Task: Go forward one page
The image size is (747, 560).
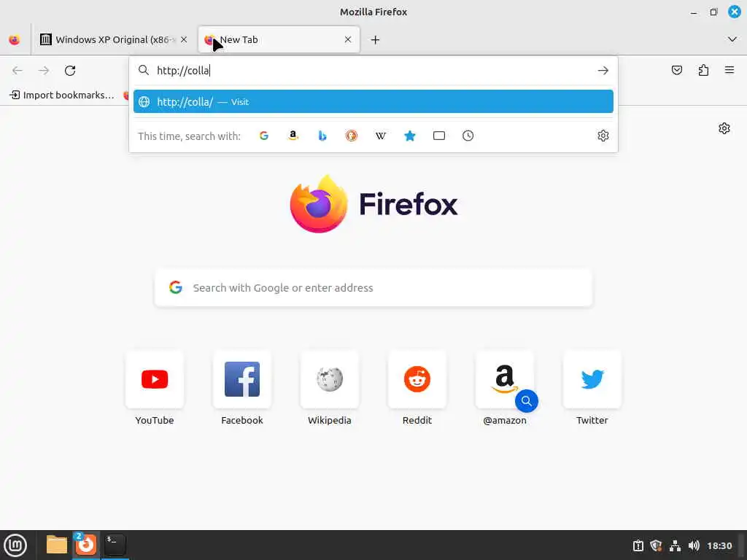Action: tap(44, 71)
